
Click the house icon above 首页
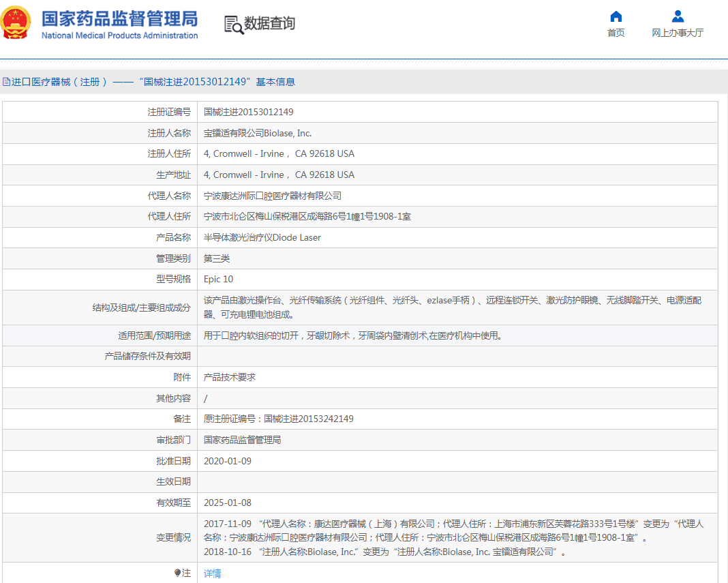click(616, 16)
